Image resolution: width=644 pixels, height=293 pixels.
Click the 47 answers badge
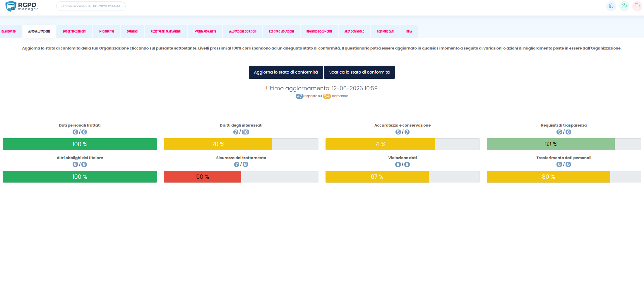click(299, 96)
